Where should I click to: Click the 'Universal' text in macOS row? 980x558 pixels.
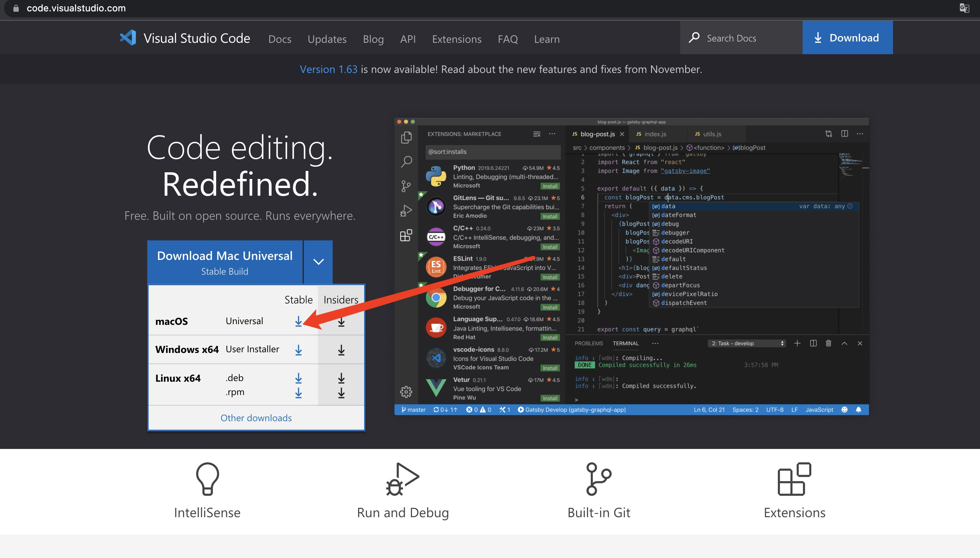244,321
